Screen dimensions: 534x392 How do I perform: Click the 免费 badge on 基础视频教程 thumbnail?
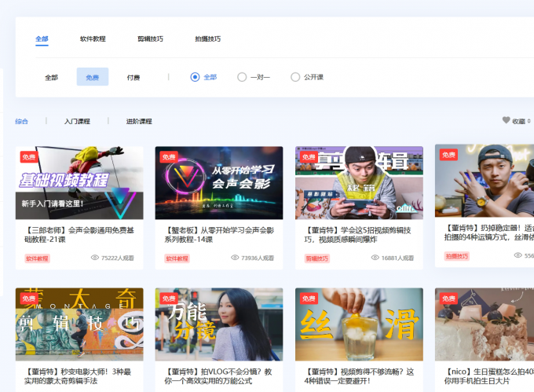28,157
